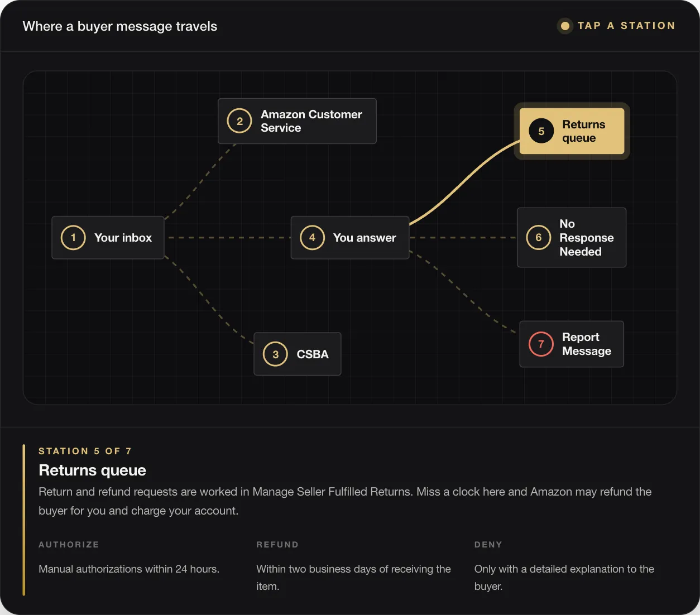Click the red number 7 circle badge

coord(541,344)
